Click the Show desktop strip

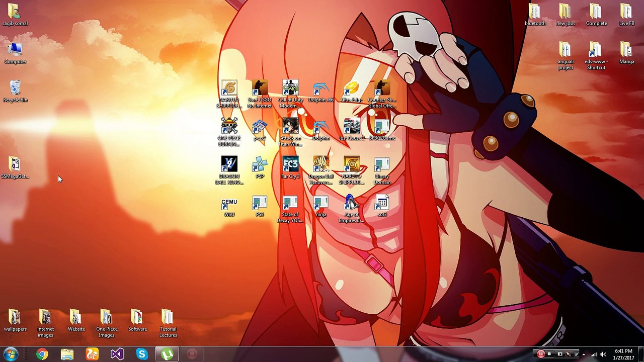pyautogui.click(x=640, y=354)
